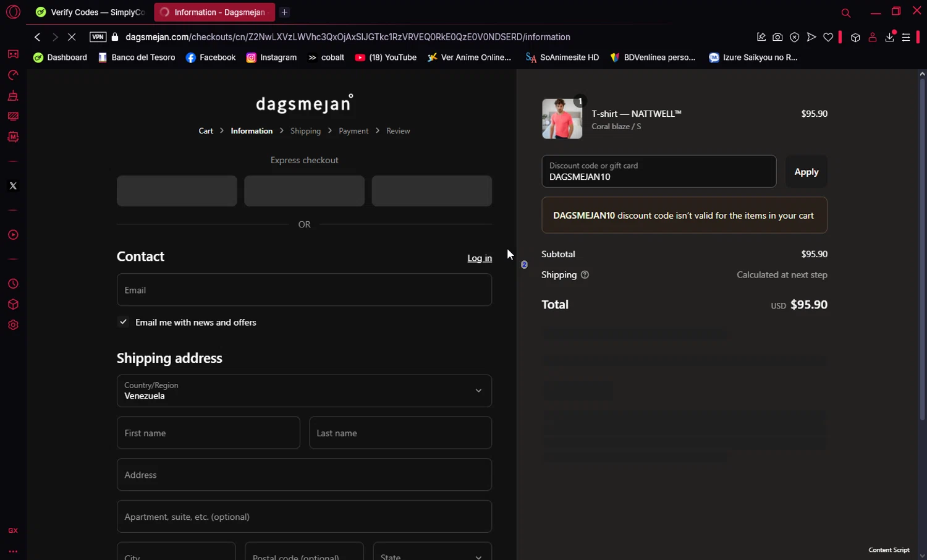The height and width of the screenshot is (560, 927).
Task: Open GX Control speedometer icon in sidebar
Action: 13,75
